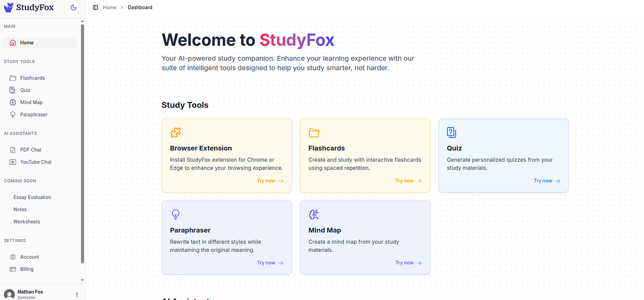Click the StudyFox fox logo
The image size is (644, 300).
coord(8,7)
